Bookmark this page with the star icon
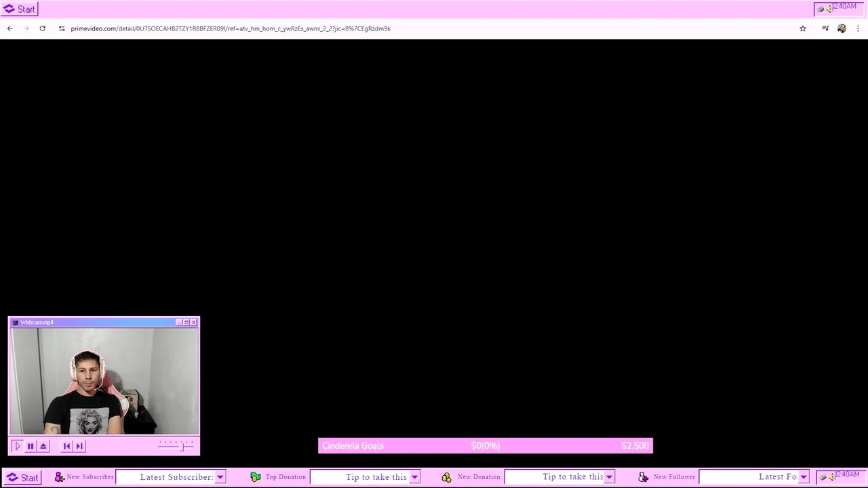Viewport: 868px width, 488px height. coord(803,28)
